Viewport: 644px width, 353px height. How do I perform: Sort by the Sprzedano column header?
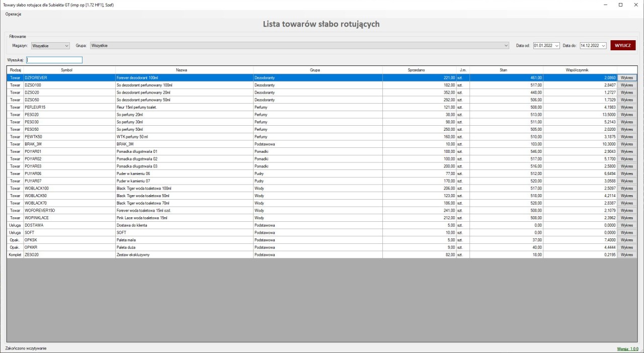pyautogui.click(x=416, y=70)
